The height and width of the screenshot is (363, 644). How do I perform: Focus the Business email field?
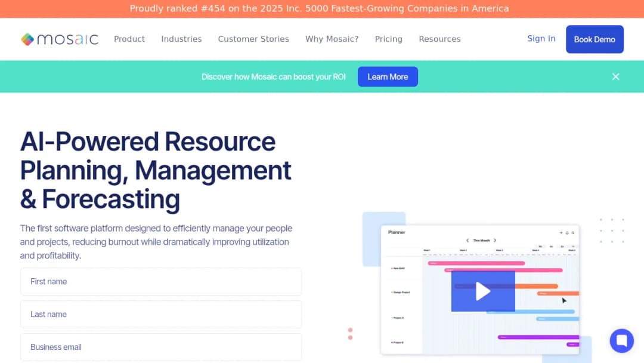pos(161,347)
